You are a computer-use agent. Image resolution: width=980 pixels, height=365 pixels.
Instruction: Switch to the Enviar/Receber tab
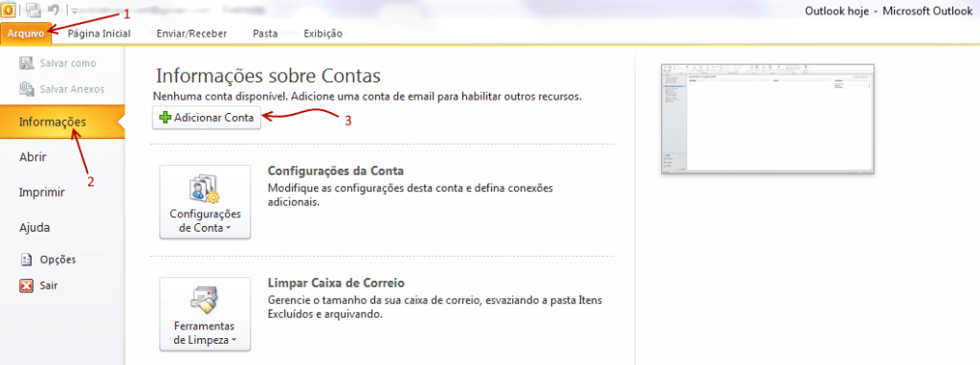(191, 34)
